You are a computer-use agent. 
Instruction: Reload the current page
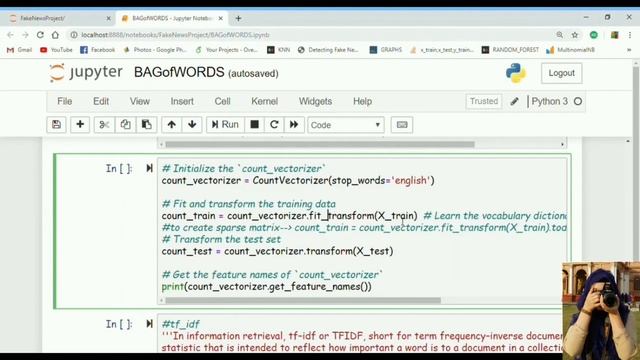40,35
